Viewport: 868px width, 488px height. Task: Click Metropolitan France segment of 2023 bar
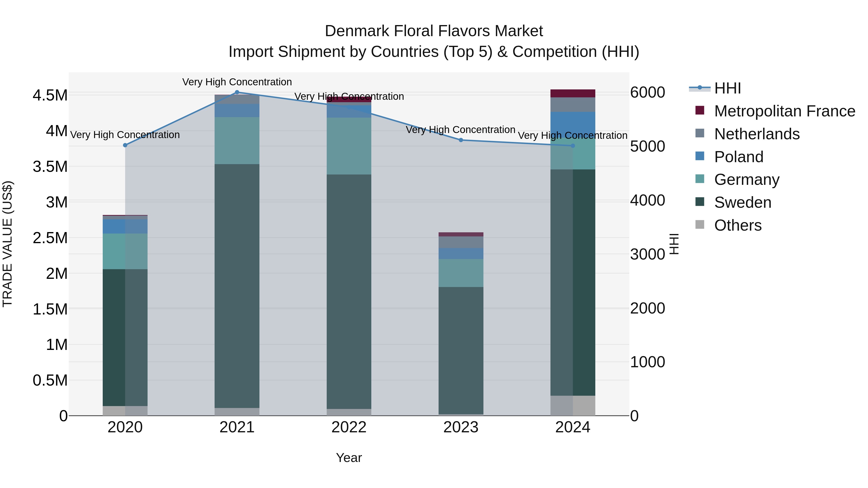click(461, 234)
